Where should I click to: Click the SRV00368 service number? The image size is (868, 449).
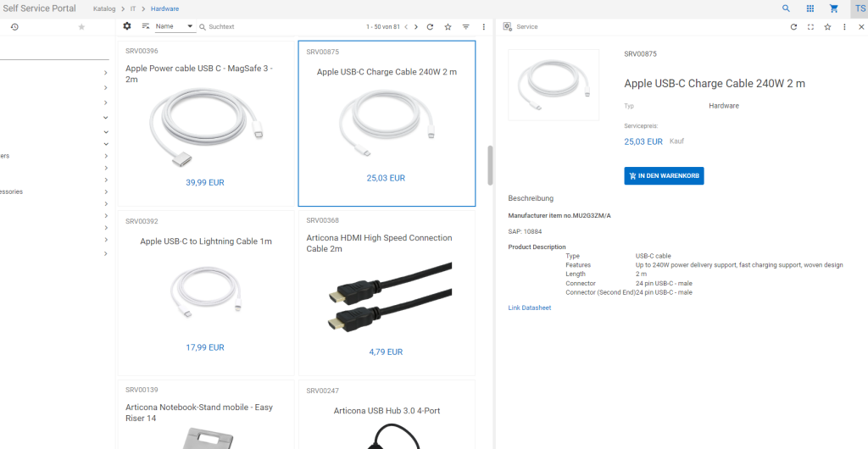pyautogui.click(x=323, y=220)
